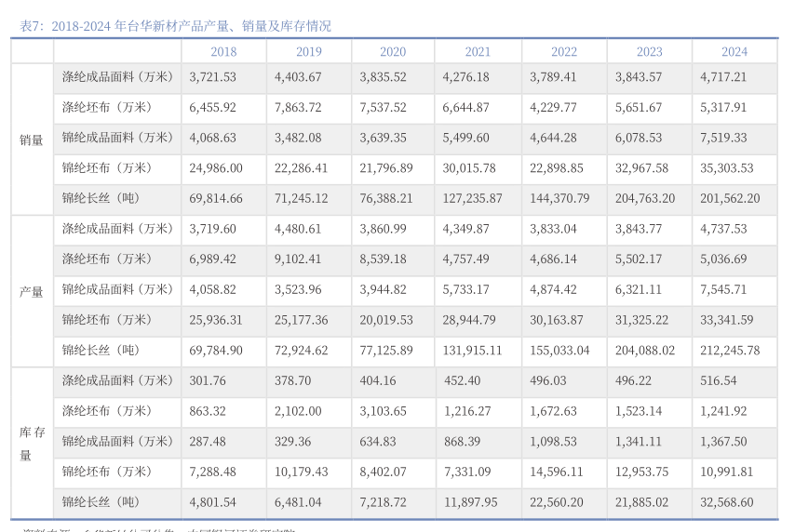This screenshot has height=532, width=795.
Task: Click the 产量 row group label
Action: pyautogui.click(x=32, y=291)
